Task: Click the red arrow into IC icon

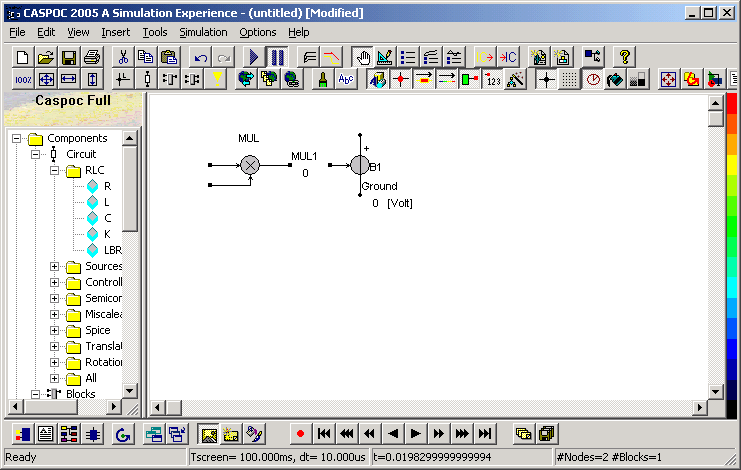Action: [x=508, y=57]
